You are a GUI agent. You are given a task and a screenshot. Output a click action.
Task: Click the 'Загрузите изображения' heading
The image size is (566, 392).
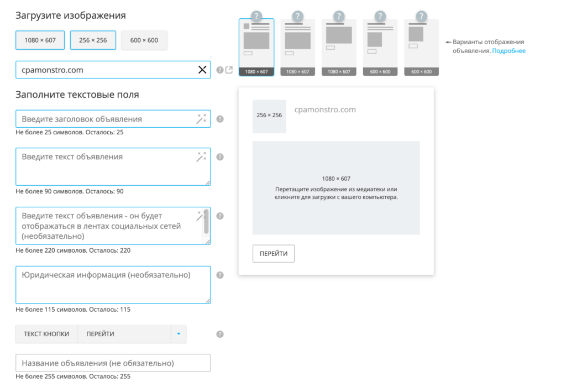click(x=71, y=15)
